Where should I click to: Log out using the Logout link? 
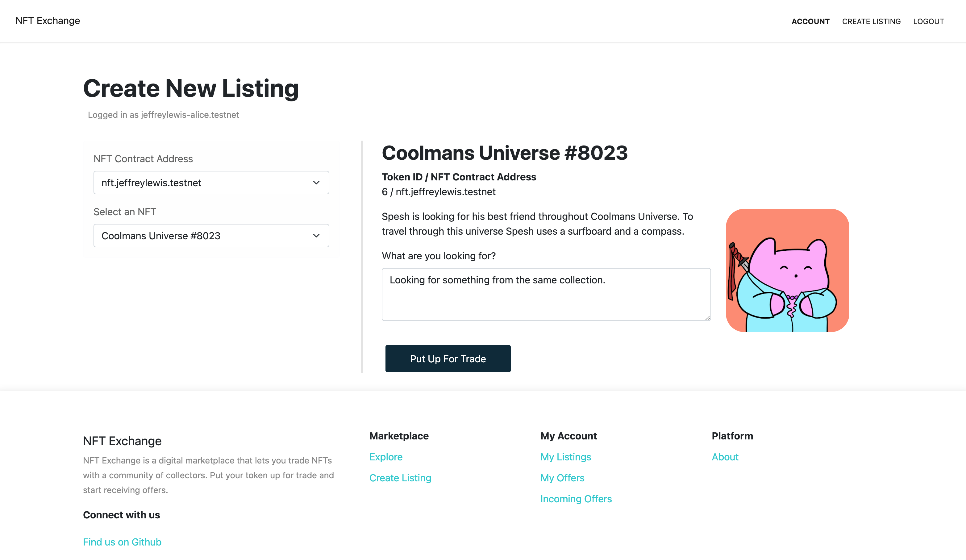[x=928, y=22]
